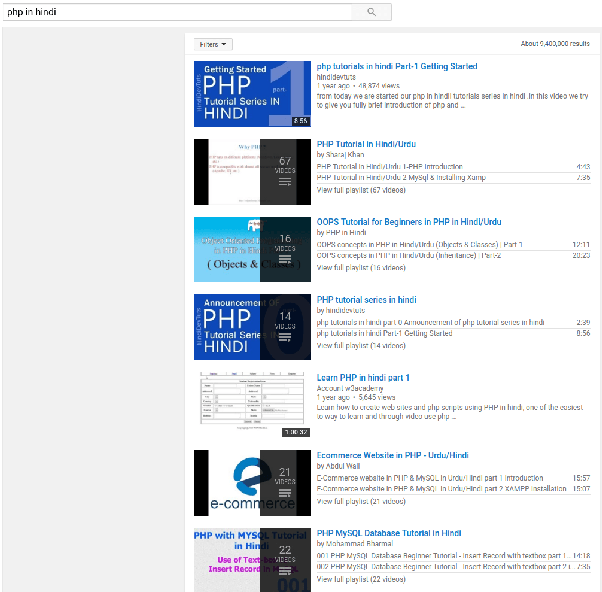Open hindidevtuts channel under PHP tutorial series
Screen dimensions: 602x592
click(345, 310)
